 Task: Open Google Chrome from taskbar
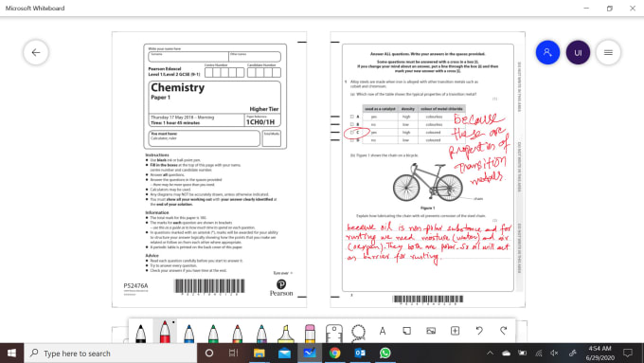click(x=334, y=354)
